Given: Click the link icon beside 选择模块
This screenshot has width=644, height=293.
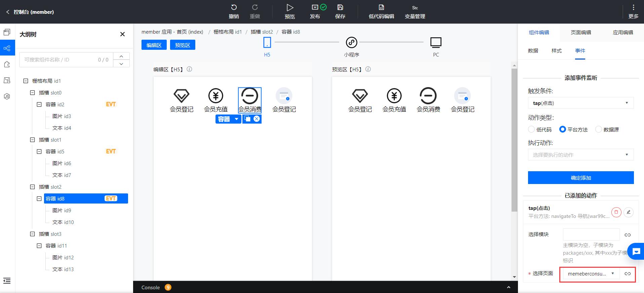Looking at the screenshot, I should pyautogui.click(x=628, y=235).
